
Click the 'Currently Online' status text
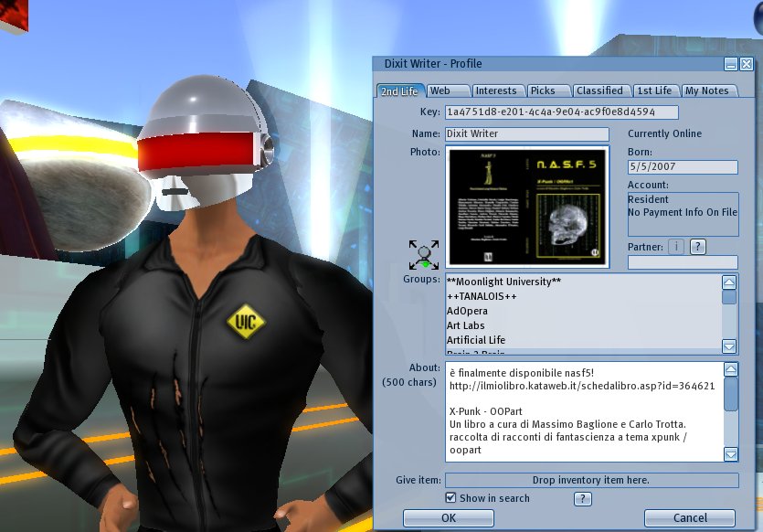[664, 133]
